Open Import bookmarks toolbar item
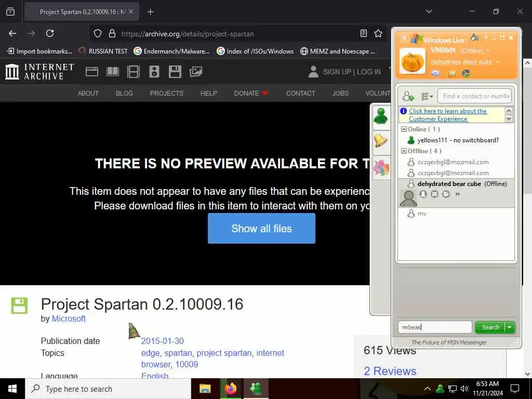 39,51
